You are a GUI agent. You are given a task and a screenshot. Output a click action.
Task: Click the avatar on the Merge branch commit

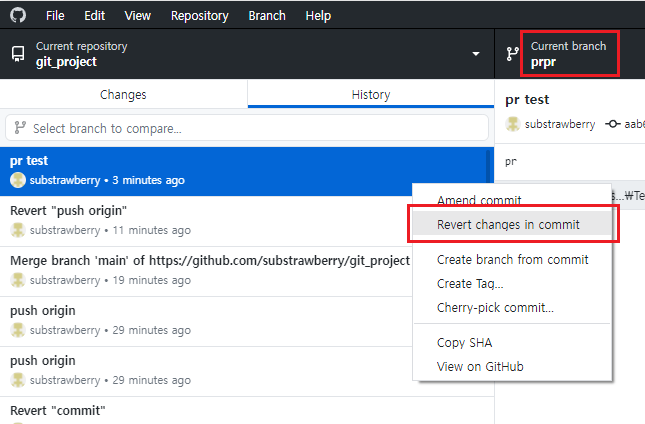18,280
